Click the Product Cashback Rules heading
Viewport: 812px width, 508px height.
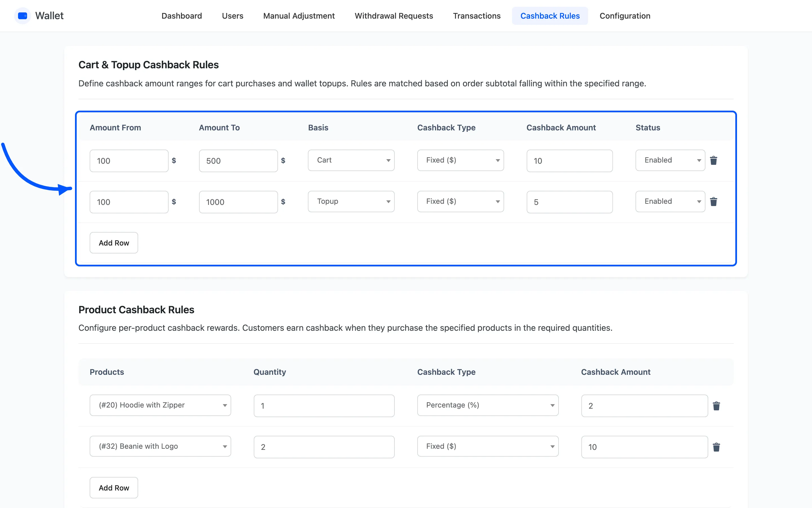pyautogui.click(x=136, y=310)
